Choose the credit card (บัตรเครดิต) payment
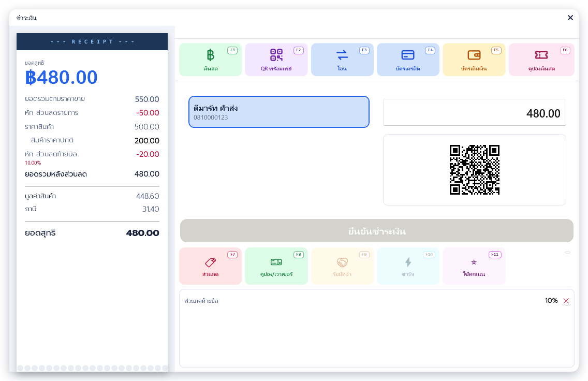 [x=408, y=60]
